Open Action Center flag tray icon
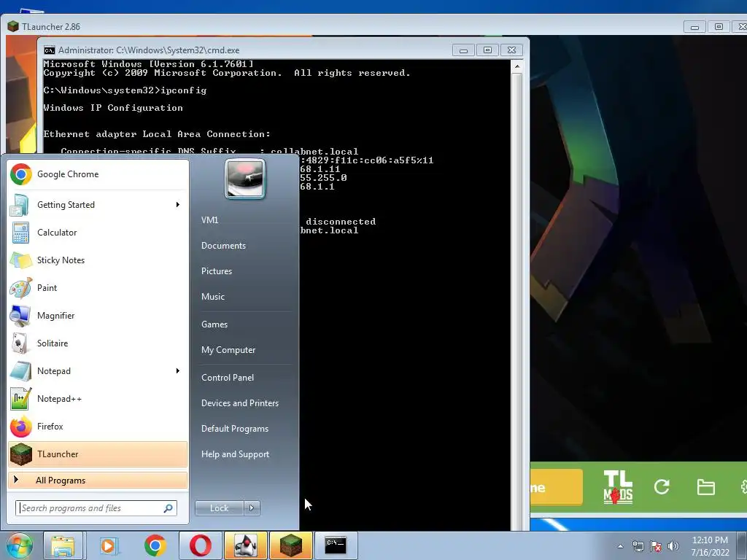Screen dimensions: 747x560 click(656, 546)
